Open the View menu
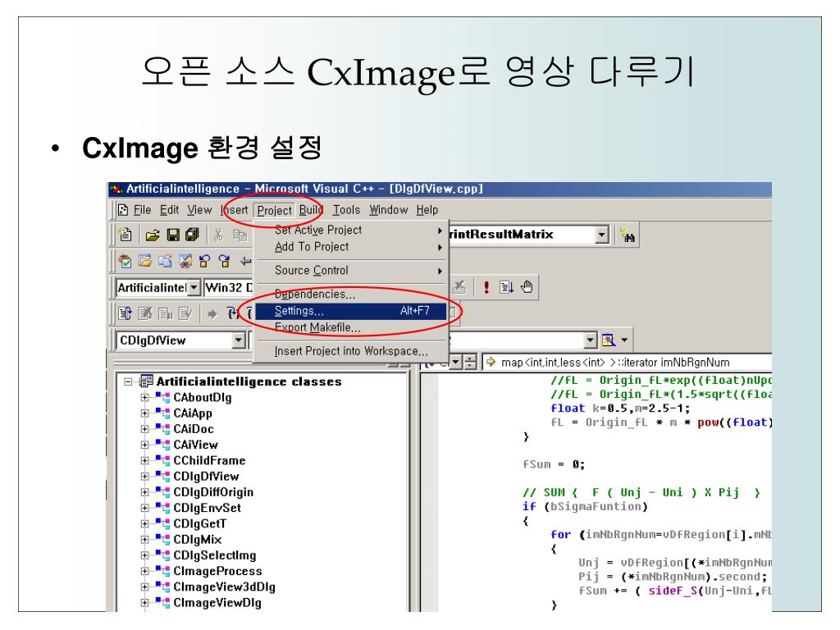Image resolution: width=840 pixels, height=630 pixels. (199, 210)
